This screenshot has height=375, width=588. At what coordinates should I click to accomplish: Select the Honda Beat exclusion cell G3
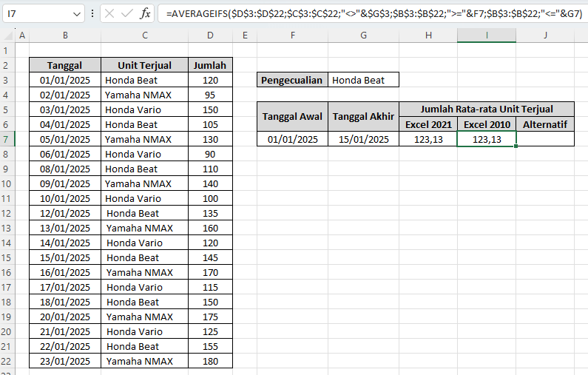pyautogui.click(x=363, y=80)
